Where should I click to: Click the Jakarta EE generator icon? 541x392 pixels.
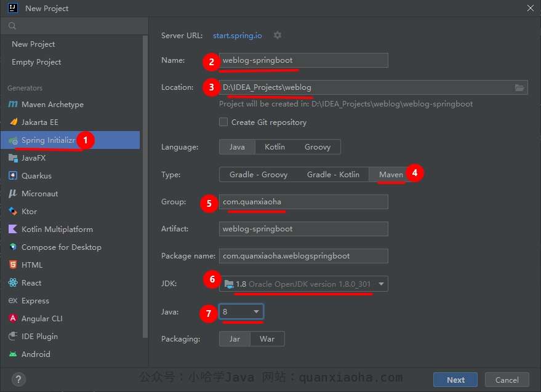point(13,122)
